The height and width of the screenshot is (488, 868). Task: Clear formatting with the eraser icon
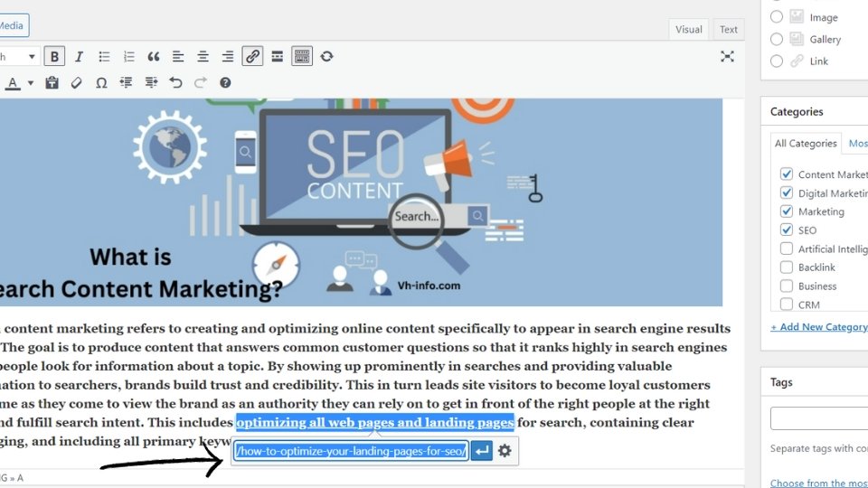(x=76, y=83)
